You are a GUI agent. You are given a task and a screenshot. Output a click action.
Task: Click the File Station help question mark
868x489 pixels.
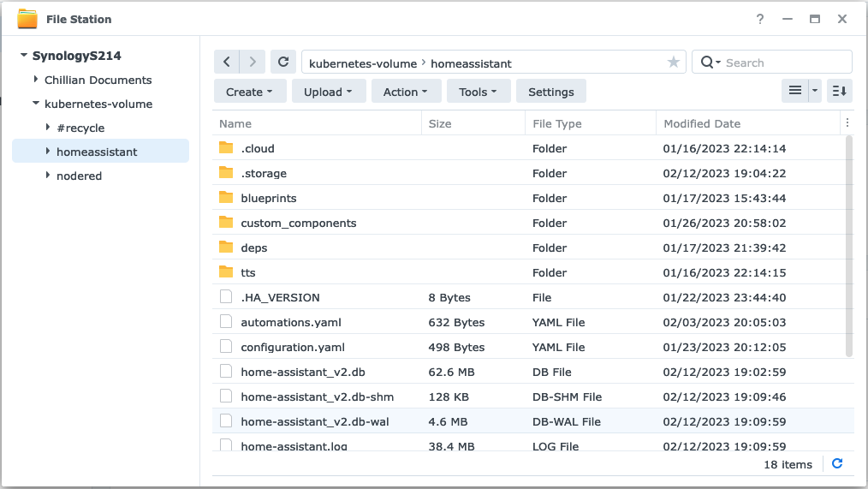760,19
